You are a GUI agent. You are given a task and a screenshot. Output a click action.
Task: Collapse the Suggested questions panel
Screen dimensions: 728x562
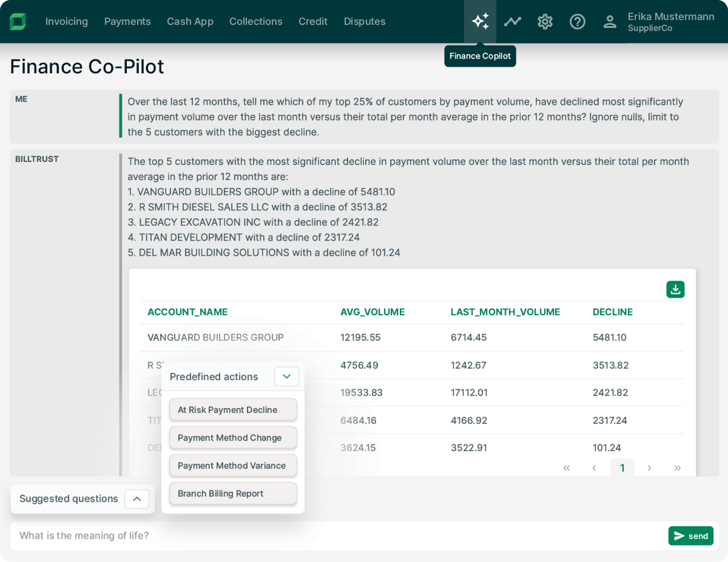(136, 498)
